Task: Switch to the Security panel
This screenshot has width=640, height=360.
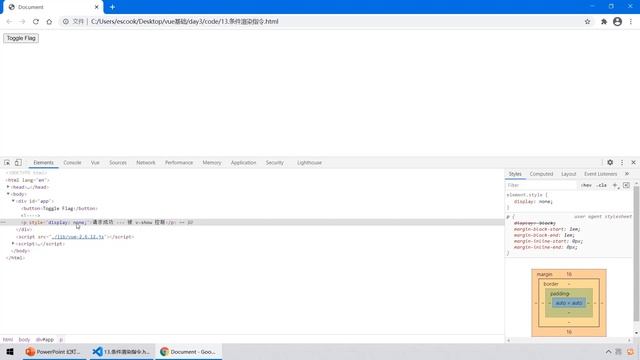Action: [275, 162]
